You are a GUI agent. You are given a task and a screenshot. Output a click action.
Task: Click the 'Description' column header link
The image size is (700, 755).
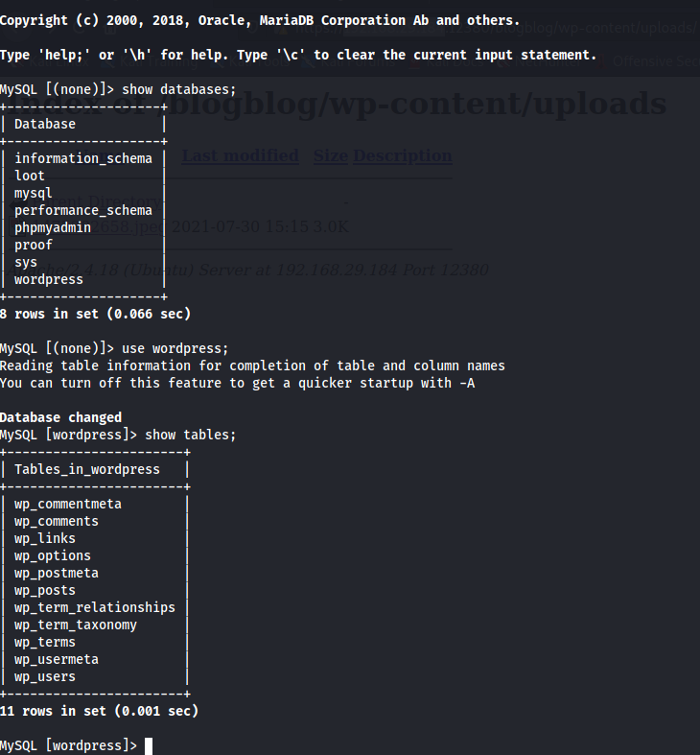(403, 155)
